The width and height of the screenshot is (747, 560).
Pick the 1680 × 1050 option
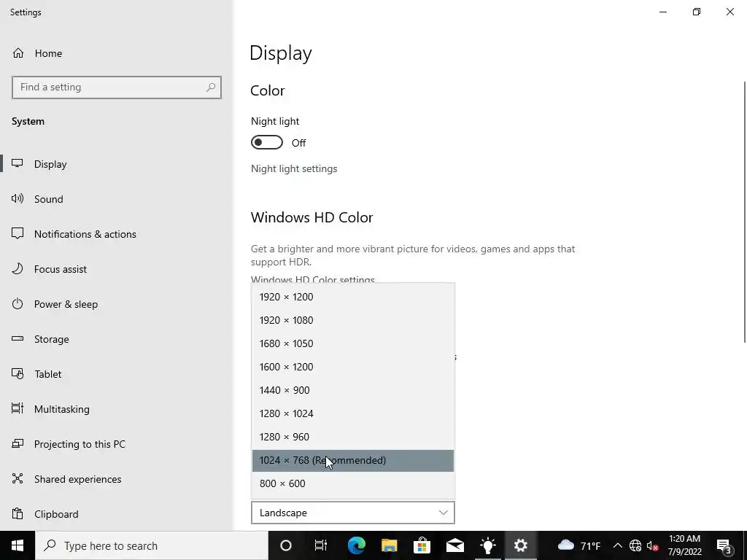pyautogui.click(x=353, y=344)
